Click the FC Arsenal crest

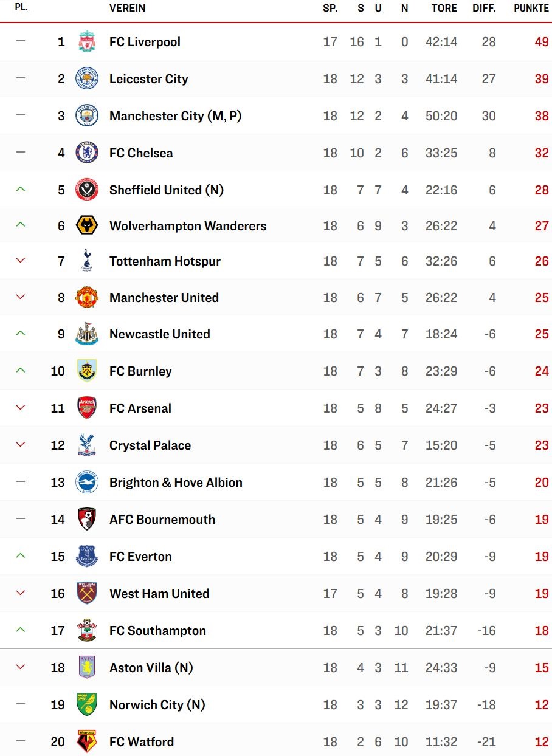(x=87, y=408)
